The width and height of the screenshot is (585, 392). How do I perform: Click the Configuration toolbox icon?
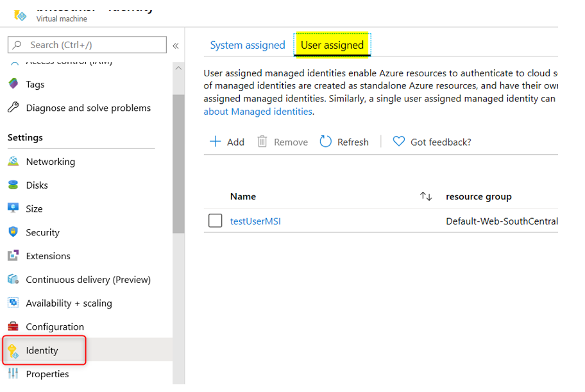[13, 327]
